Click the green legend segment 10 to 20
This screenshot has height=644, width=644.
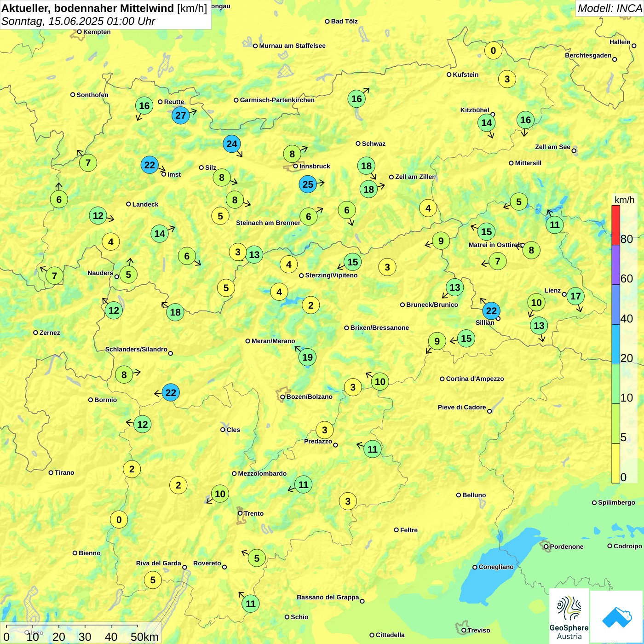(615, 384)
